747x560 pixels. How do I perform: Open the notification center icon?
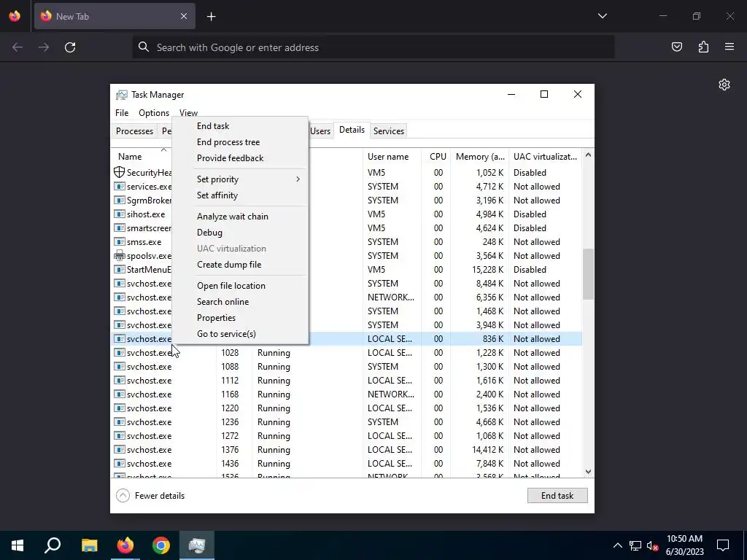pyautogui.click(x=723, y=545)
